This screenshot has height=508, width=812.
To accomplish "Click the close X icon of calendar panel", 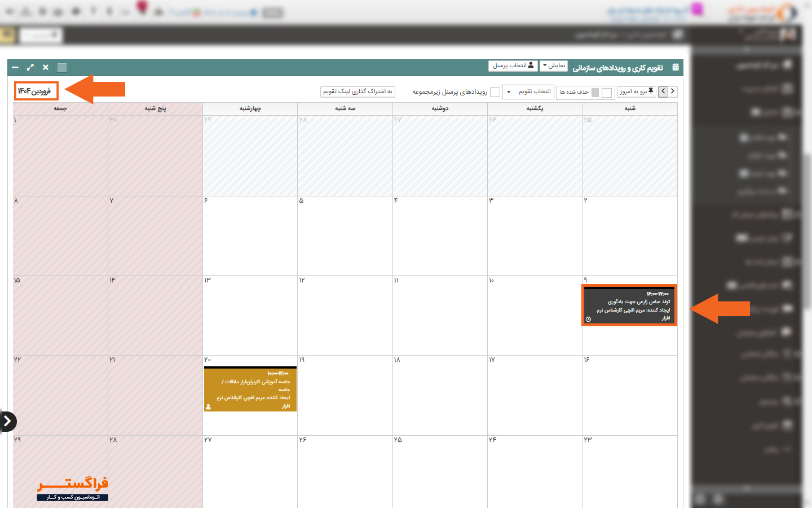I will 46,68.
